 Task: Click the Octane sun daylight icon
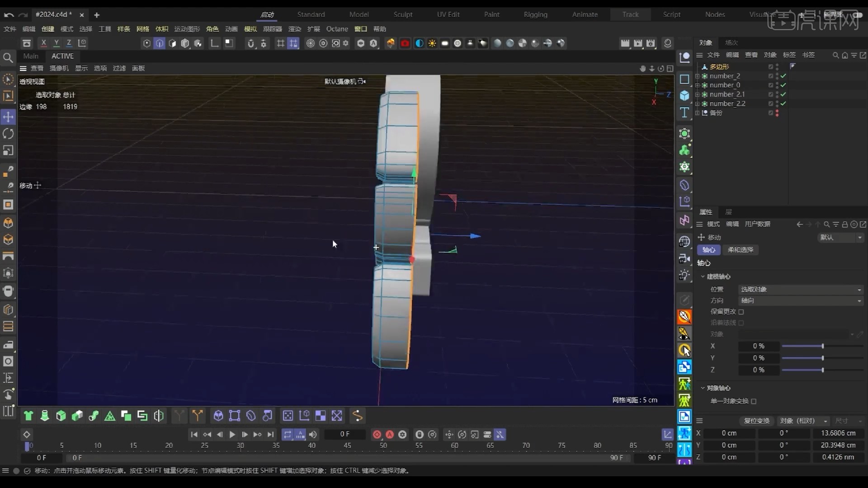[432, 43]
